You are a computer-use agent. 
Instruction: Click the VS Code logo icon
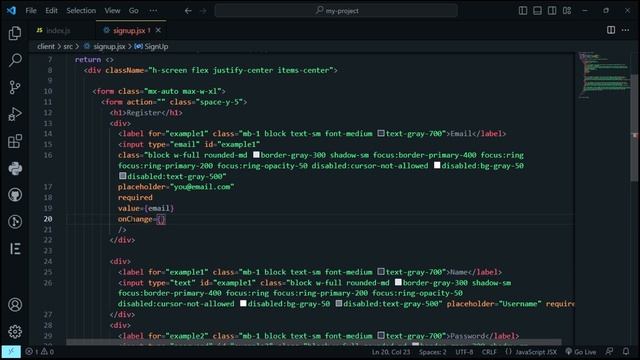(x=11, y=11)
